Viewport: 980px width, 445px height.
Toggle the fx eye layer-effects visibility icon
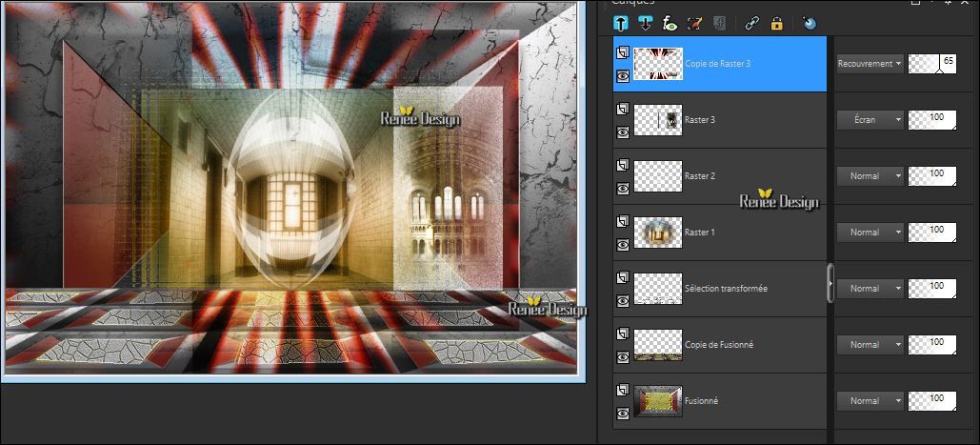pos(670,24)
